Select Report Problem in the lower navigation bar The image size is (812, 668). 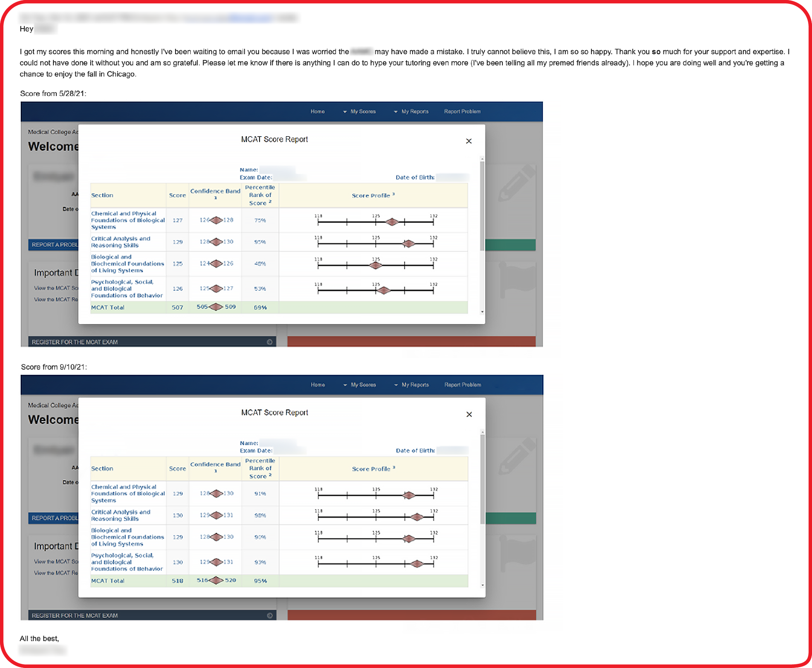pos(463,385)
